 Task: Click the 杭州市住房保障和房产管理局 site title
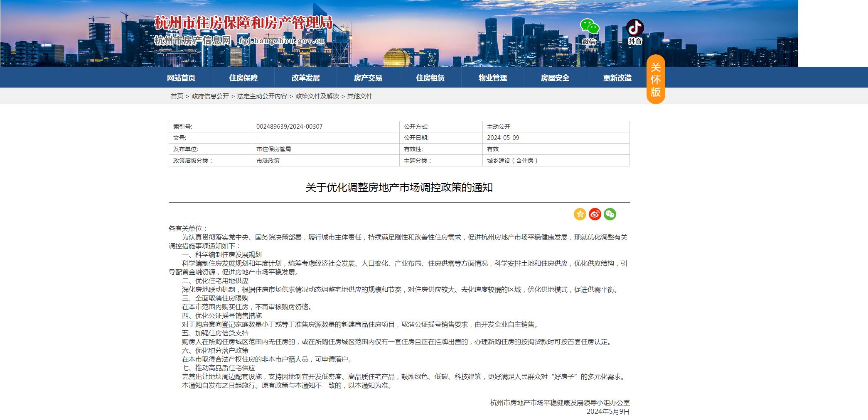point(243,23)
